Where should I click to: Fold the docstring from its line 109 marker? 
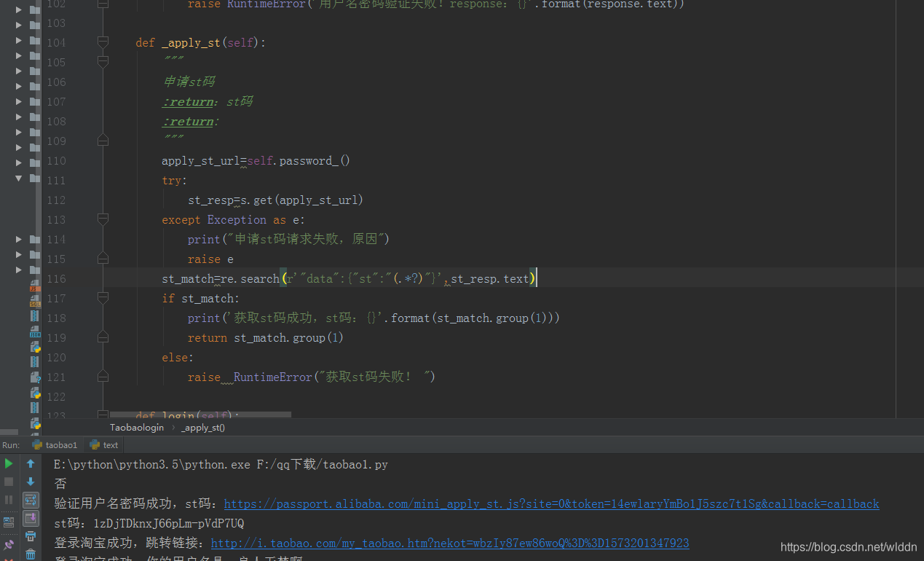[x=103, y=141]
